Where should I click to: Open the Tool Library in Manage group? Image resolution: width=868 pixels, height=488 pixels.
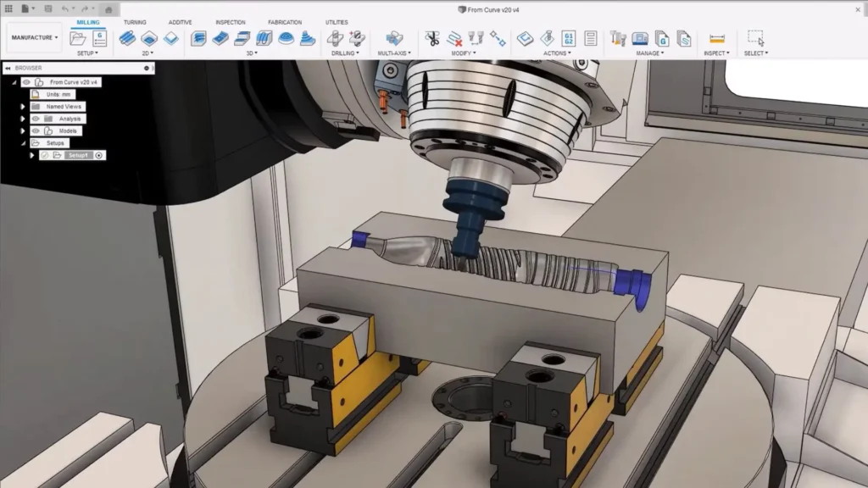(x=617, y=38)
